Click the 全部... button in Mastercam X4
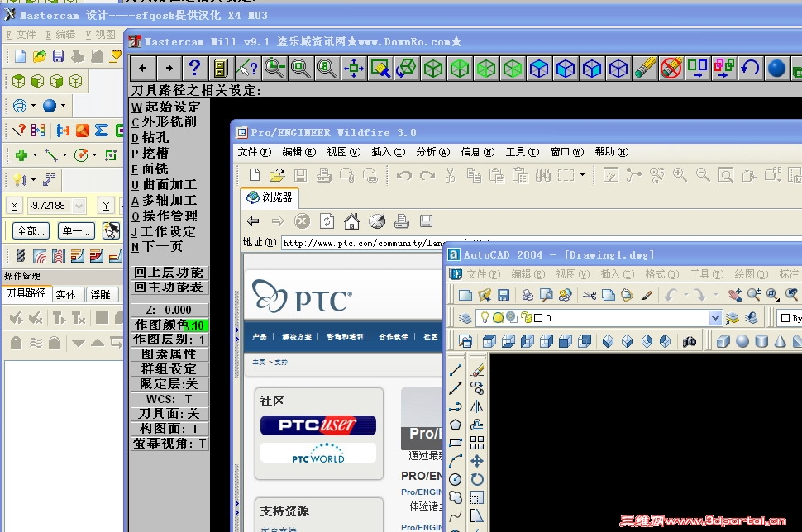 point(31,231)
